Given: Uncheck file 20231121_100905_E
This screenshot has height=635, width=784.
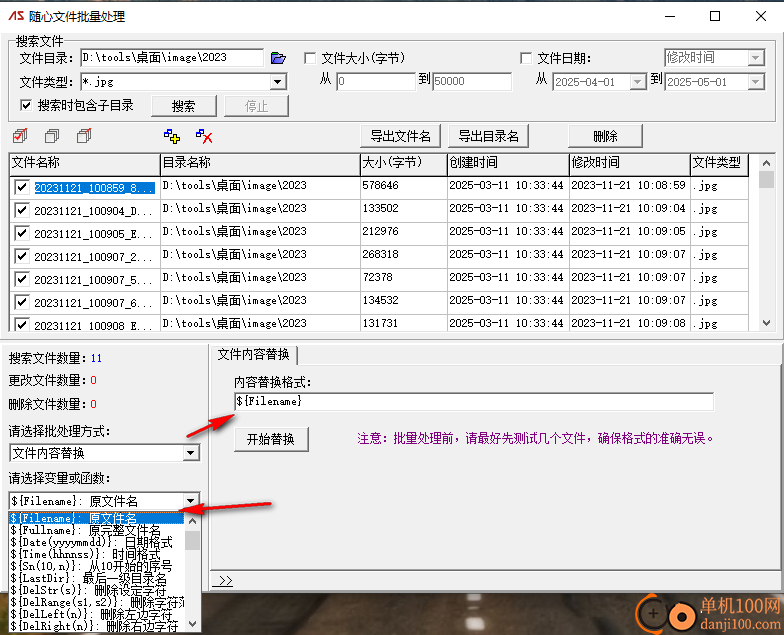Looking at the screenshot, I should pyautogui.click(x=22, y=234).
